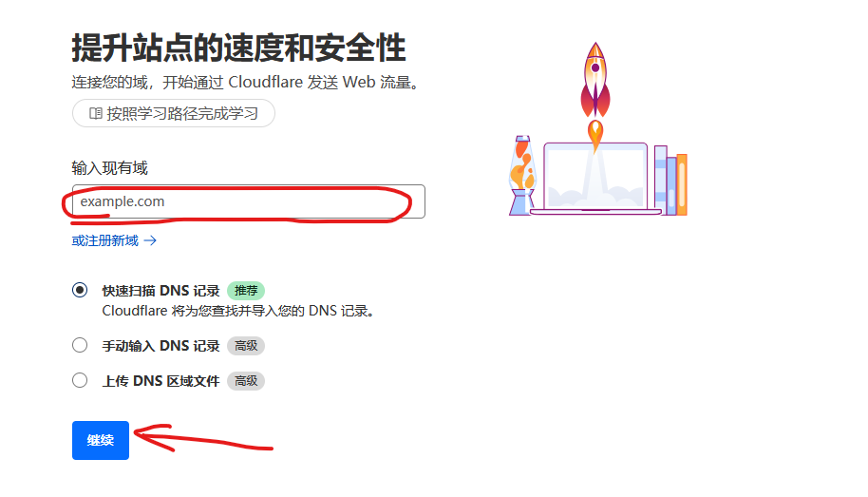Select the 快速扫描 DNS 记录 radio button
The height and width of the screenshot is (497, 868).
pos(80,290)
